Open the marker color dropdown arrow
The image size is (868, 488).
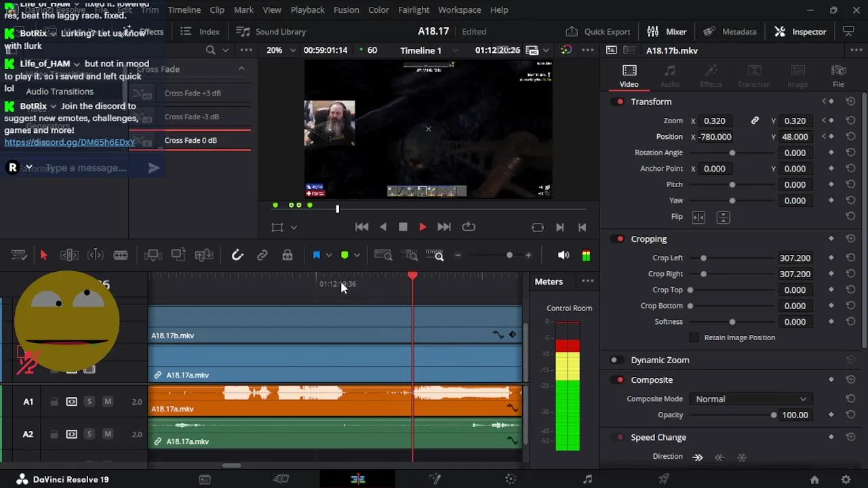coord(357,256)
